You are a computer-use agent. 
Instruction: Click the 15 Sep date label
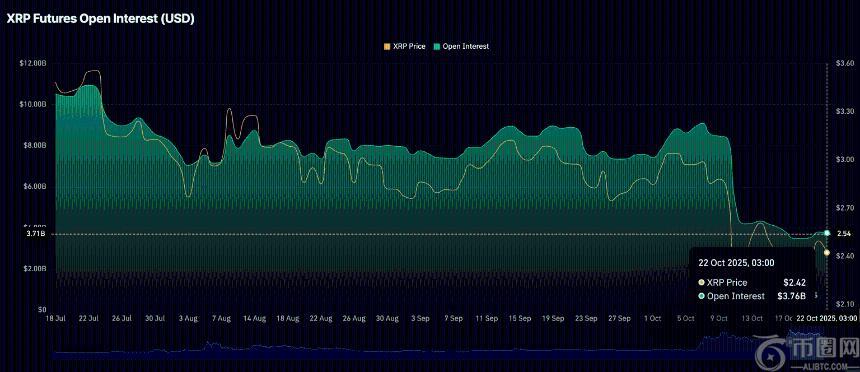coord(520,318)
